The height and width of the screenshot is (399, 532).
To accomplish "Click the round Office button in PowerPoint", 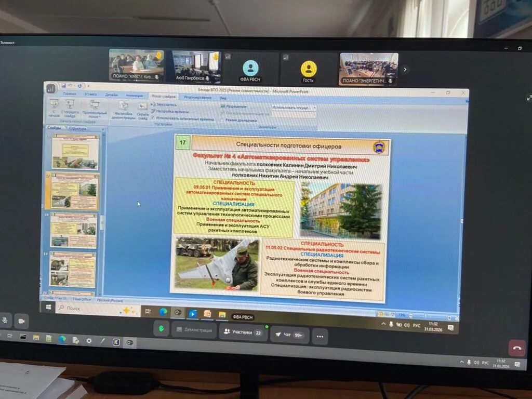I will click(x=50, y=88).
